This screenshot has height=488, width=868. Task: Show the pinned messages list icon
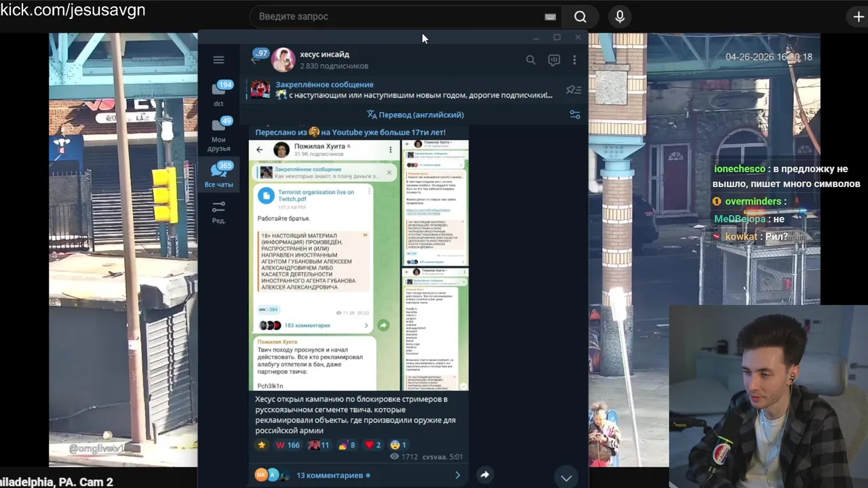point(574,89)
